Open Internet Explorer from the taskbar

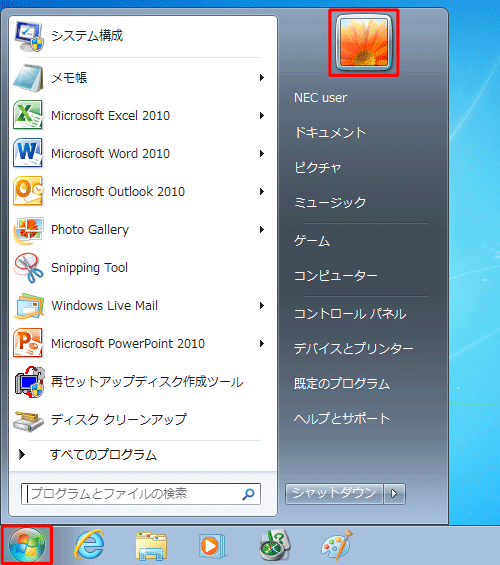pos(89,545)
